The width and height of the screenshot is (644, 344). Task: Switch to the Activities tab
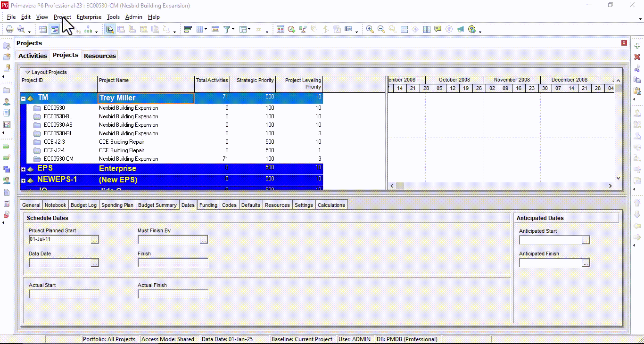click(33, 56)
